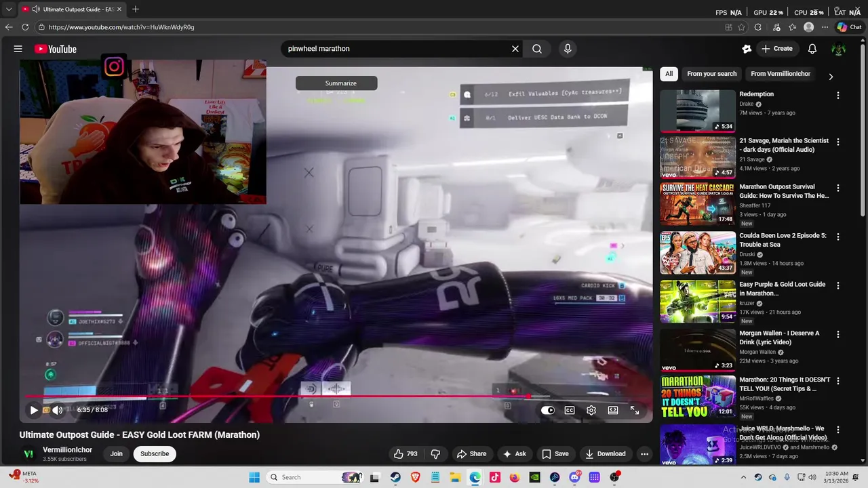Click the Create button

coord(776,49)
